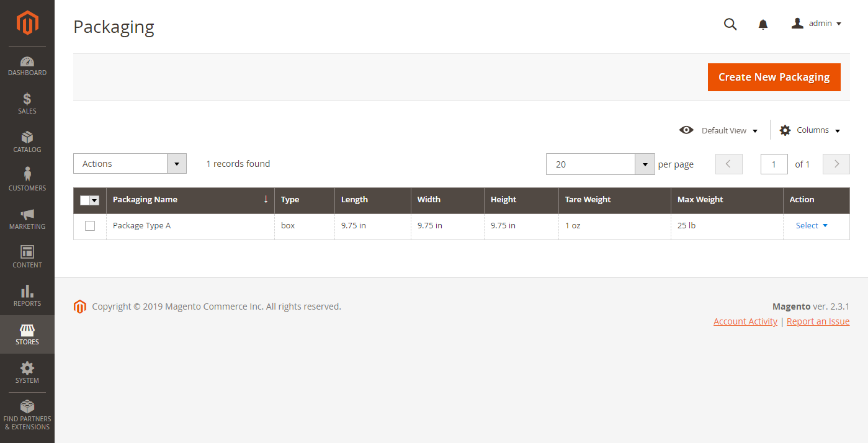Click the 25 lb max weight cell
868x443 pixels.
tap(727, 226)
